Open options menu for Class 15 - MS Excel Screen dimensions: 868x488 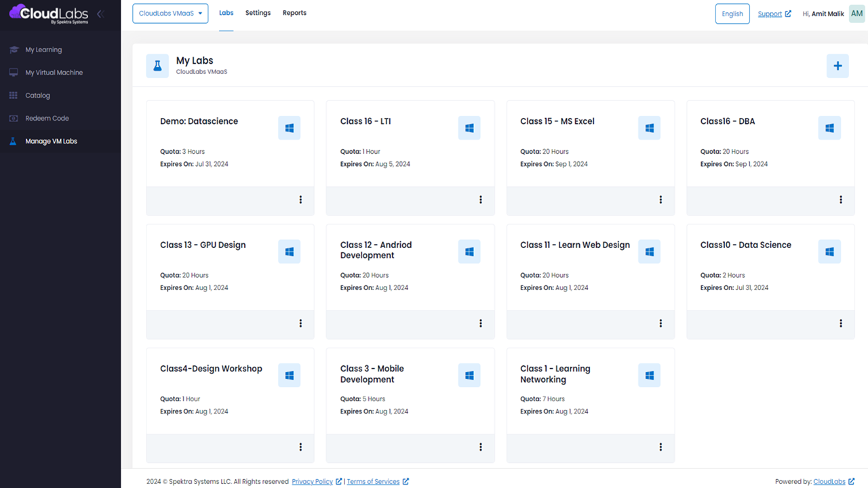point(660,200)
